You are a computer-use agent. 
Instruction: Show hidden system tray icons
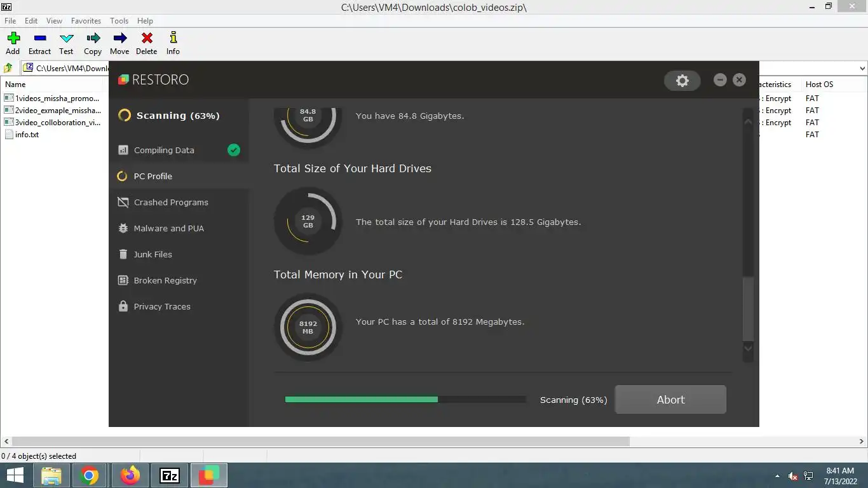point(777,476)
